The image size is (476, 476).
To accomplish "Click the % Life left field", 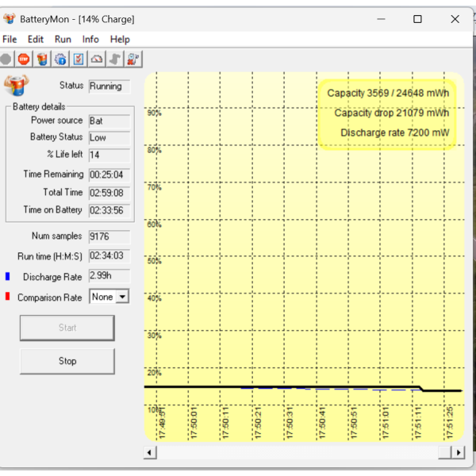I will pos(109,155).
